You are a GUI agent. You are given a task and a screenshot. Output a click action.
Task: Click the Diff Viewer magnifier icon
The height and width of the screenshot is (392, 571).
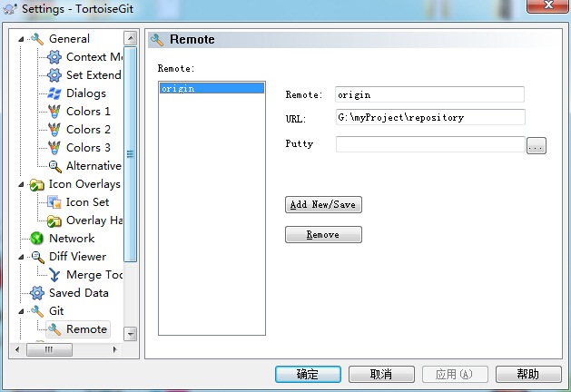pos(37,257)
